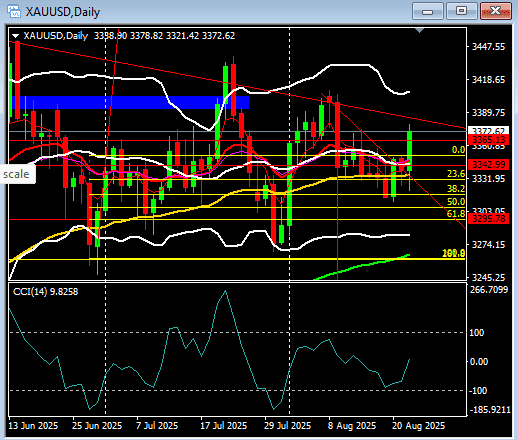This screenshot has width=518, height=440.
Task: Click the 100 level on CCI scale
Action: 477,333
